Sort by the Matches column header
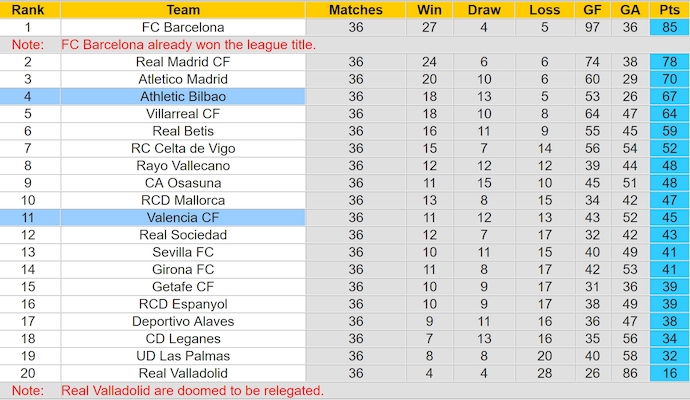Image resolution: width=690 pixels, height=400 pixels. pos(356,10)
